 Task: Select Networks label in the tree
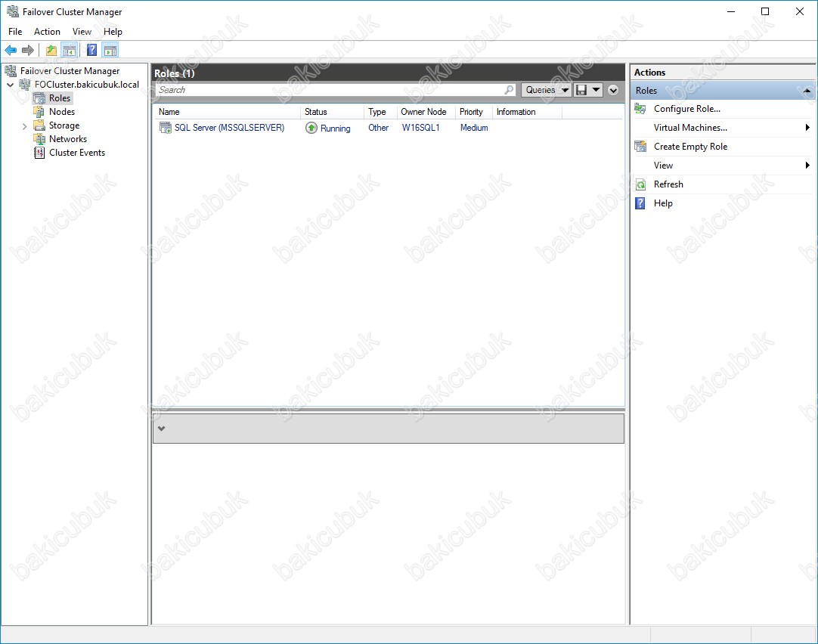coord(68,139)
